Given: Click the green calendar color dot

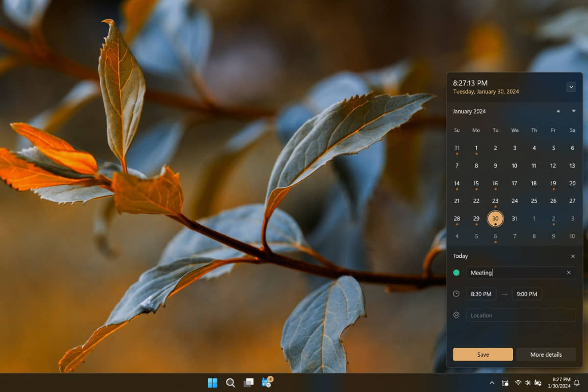Looking at the screenshot, I should point(456,272).
